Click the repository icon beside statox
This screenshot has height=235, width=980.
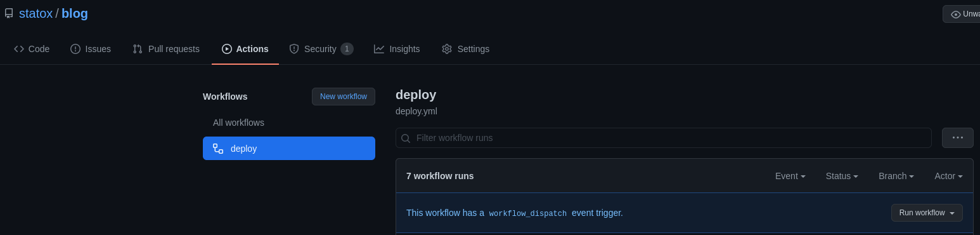pyautogui.click(x=9, y=13)
